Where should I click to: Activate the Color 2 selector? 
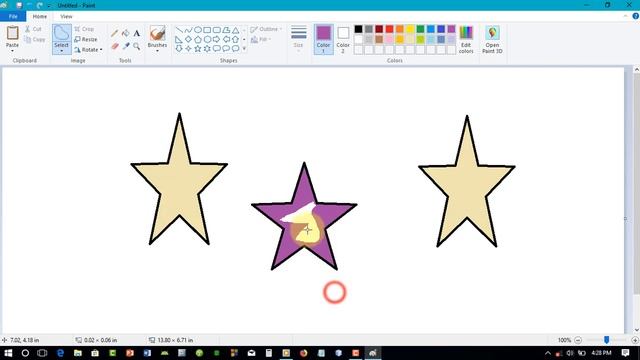pos(343,39)
